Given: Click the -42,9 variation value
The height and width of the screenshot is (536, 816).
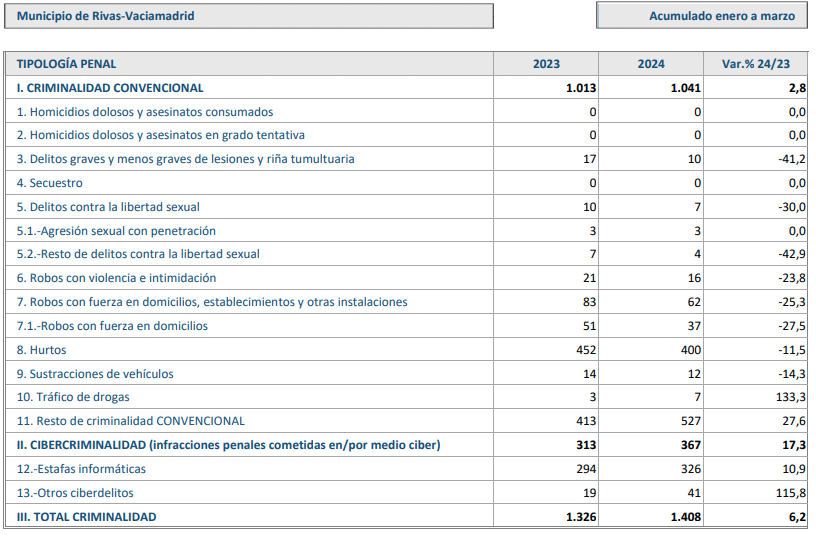Looking at the screenshot, I should click(x=792, y=254).
